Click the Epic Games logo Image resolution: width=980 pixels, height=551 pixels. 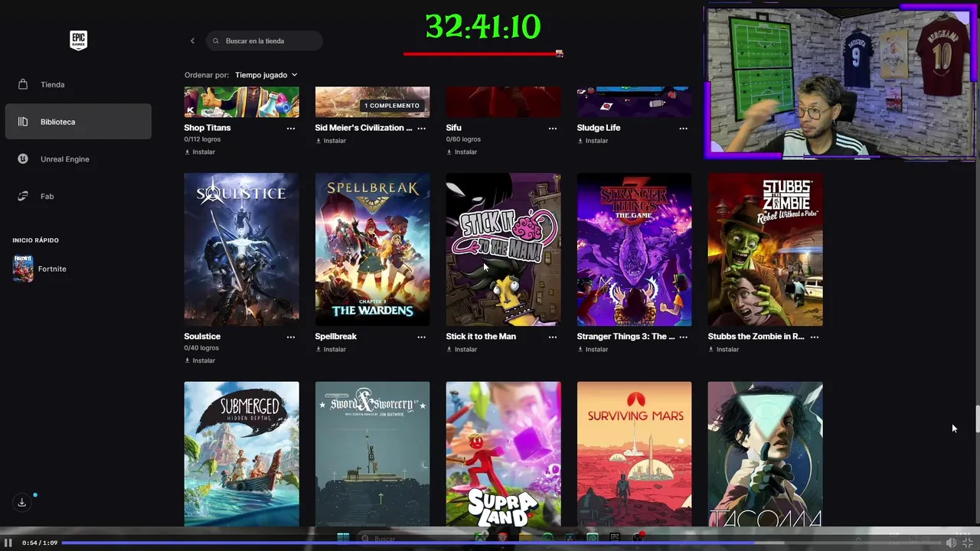pos(78,41)
